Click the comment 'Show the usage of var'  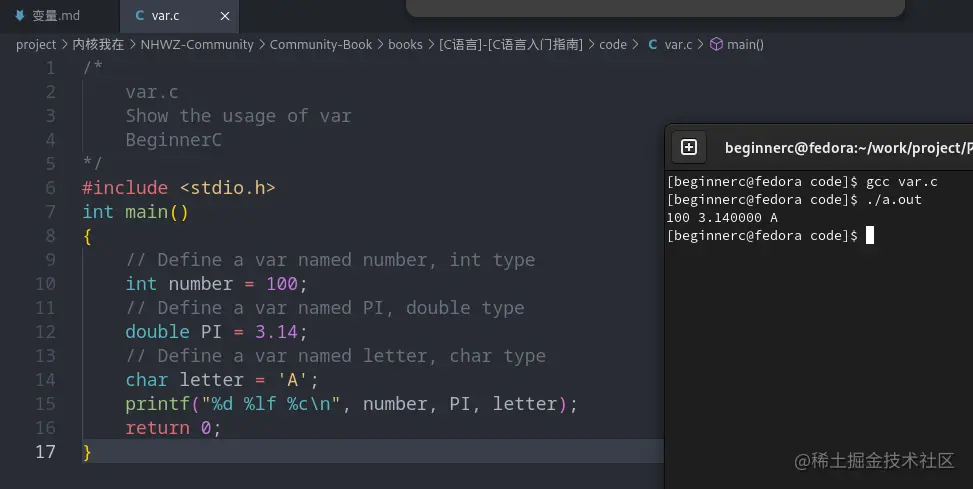coord(238,116)
